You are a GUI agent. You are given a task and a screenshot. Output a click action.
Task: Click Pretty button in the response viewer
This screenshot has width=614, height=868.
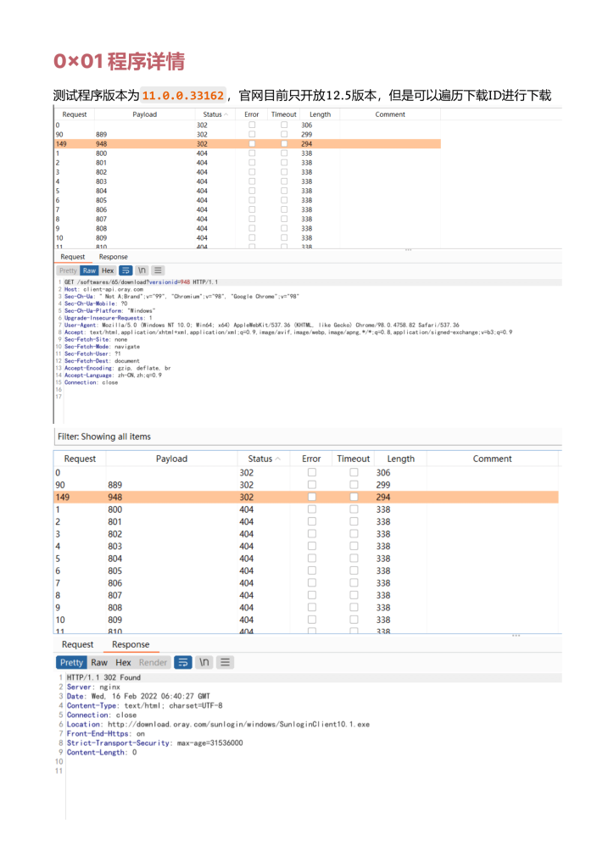click(x=71, y=662)
